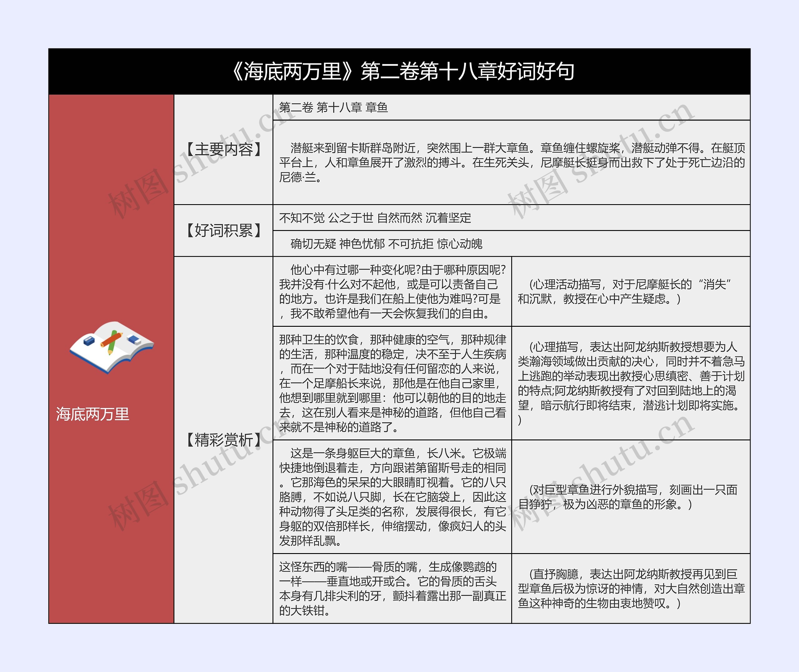The width and height of the screenshot is (799, 672).
Task: Click the note (心理活动描写，对于尼摩艇长的“消失”
Action: [x=631, y=292]
